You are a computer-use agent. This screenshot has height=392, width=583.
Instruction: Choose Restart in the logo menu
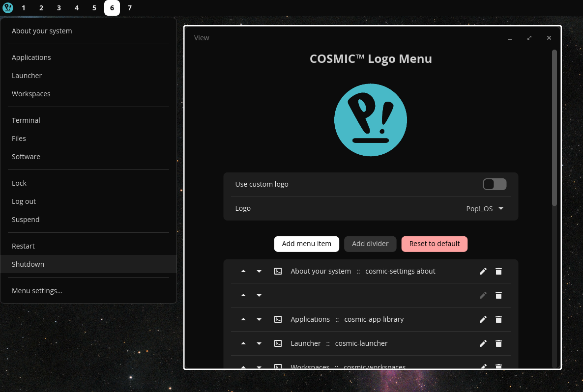coord(88,246)
